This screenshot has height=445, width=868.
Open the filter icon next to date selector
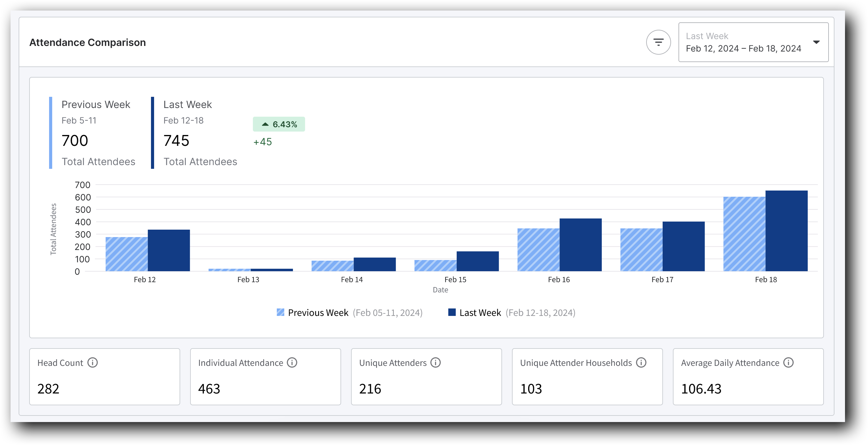[658, 42]
